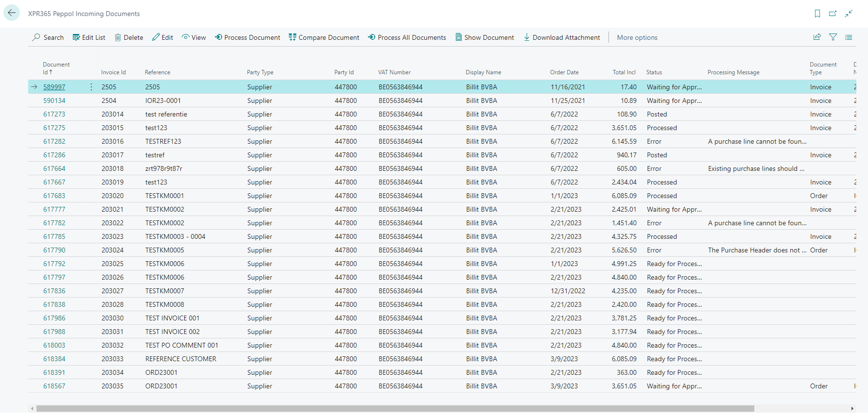Open Party Type column header menu
The image size is (868, 418).
pos(260,72)
